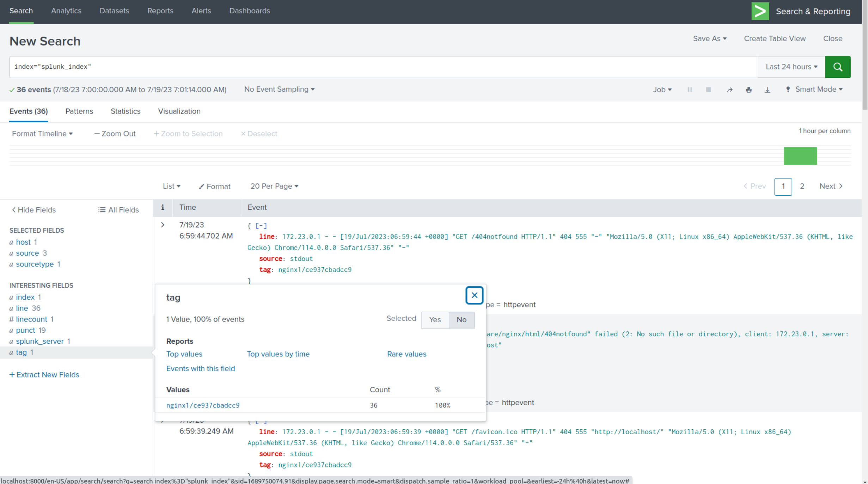Open the Dashboards menu item

tap(249, 11)
